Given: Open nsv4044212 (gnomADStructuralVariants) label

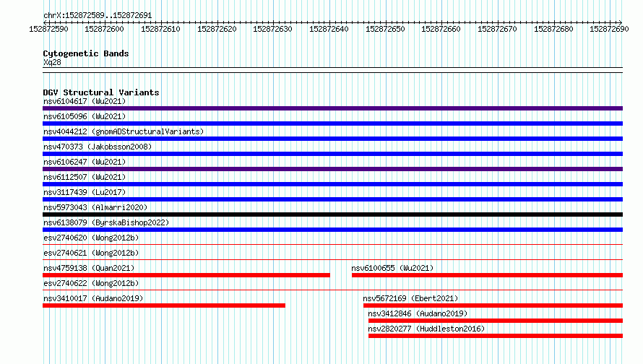Looking at the screenshot, I should [124, 131].
